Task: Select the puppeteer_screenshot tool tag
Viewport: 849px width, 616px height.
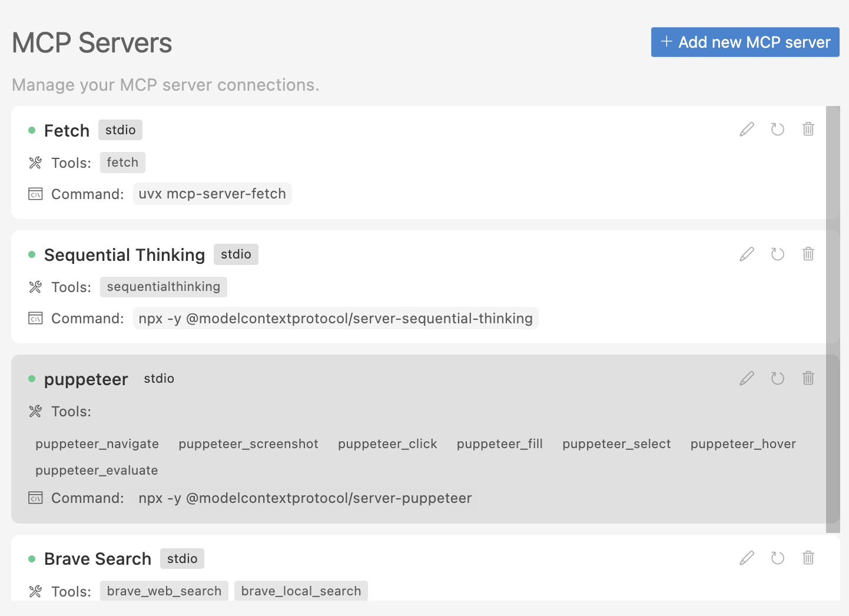Action: point(248,444)
